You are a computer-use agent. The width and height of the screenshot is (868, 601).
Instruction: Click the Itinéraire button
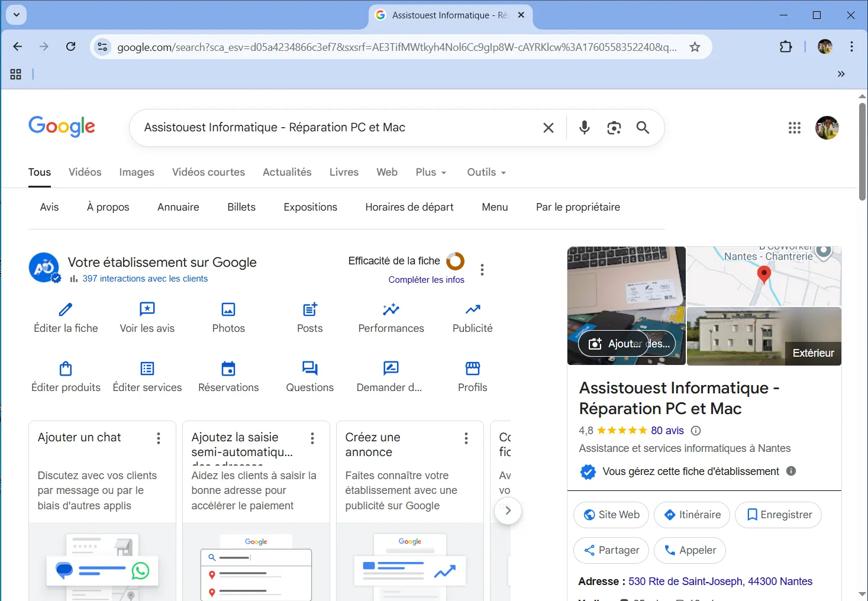692,515
